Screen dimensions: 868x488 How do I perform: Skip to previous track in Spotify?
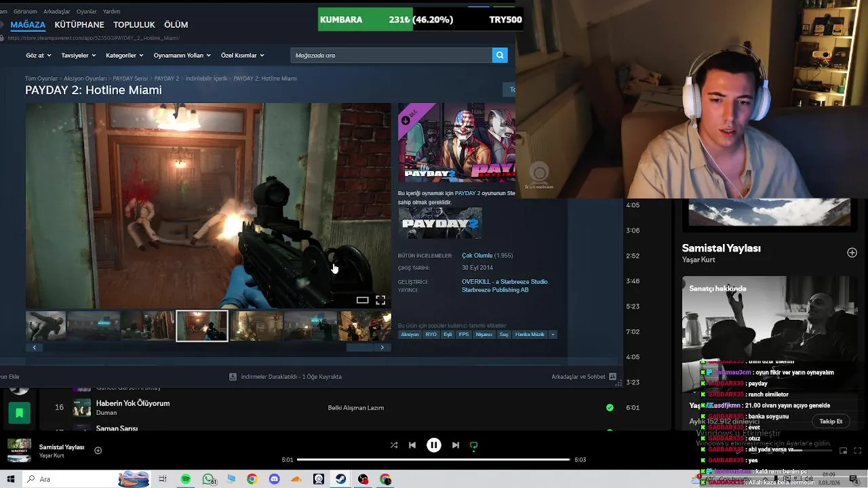click(x=412, y=445)
